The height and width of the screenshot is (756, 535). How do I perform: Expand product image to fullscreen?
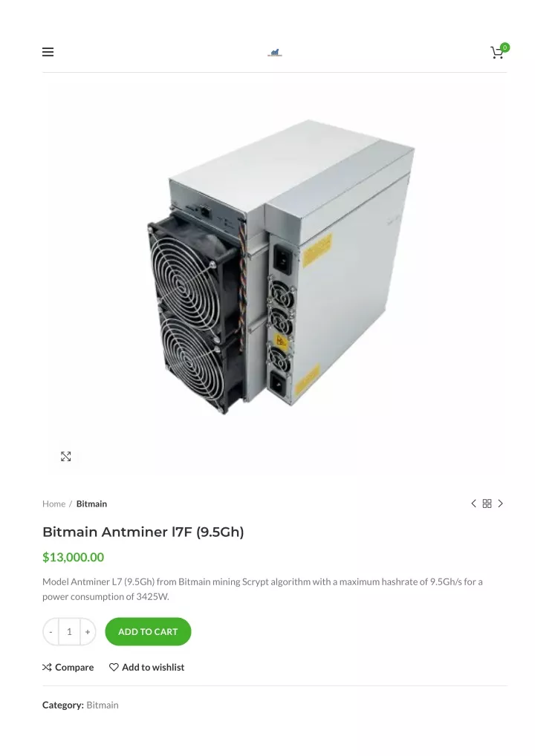click(x=66, y=457)
